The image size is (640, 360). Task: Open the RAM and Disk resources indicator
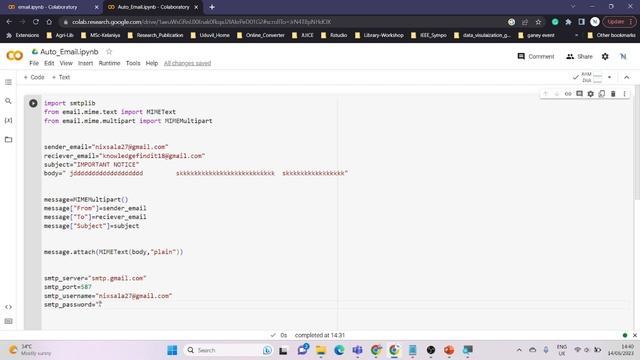pos(588,77)
